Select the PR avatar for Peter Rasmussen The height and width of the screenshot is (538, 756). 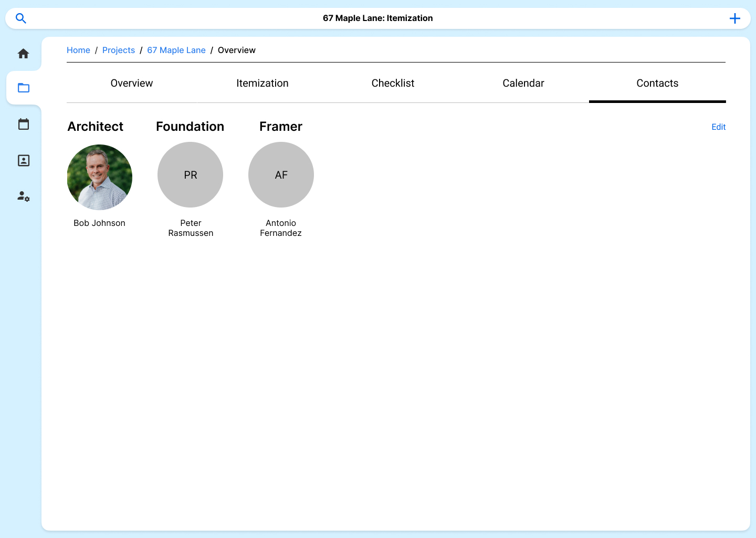point(191,175)
